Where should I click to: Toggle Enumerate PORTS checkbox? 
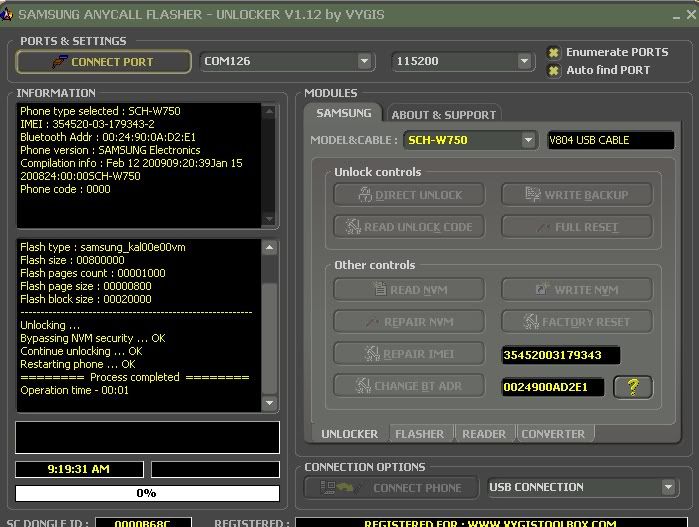[553, 53]
